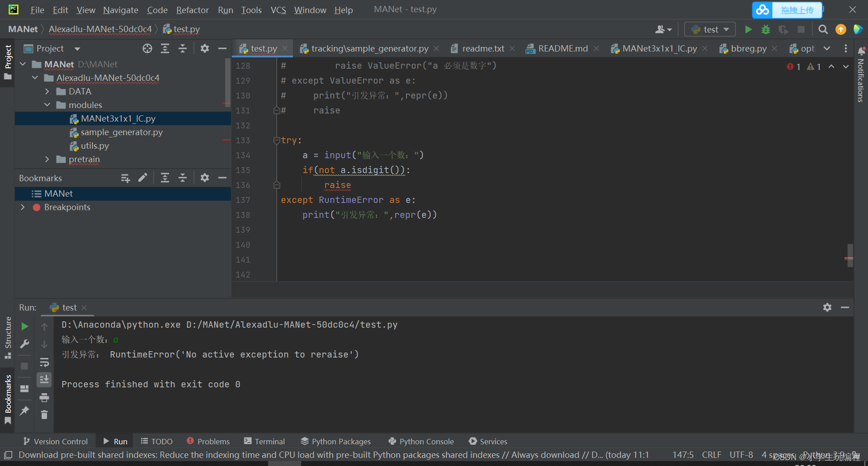Collapse the modules folder
This screenshot has height=466, width=868.
47,105
